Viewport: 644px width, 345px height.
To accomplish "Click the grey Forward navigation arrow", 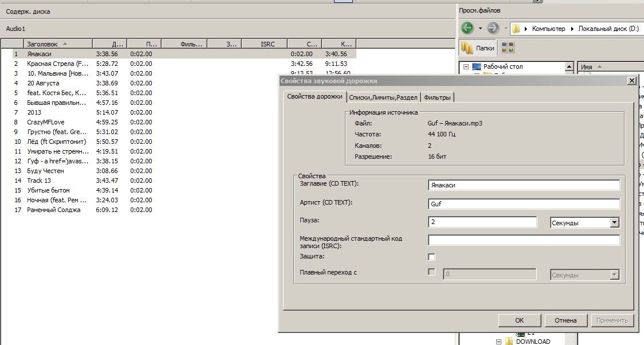I will click(x=493, y=28).
